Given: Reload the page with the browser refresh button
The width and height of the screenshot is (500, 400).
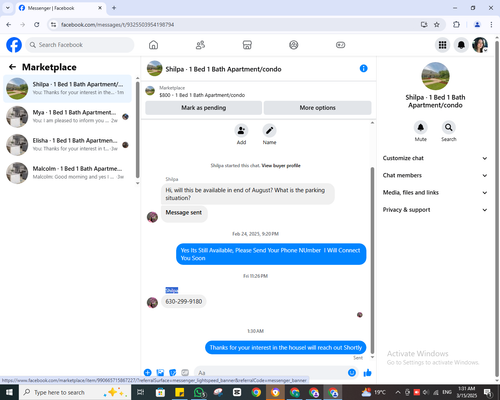Looking at the screenshot, I should pyautogui.click(x=37, y=25).
